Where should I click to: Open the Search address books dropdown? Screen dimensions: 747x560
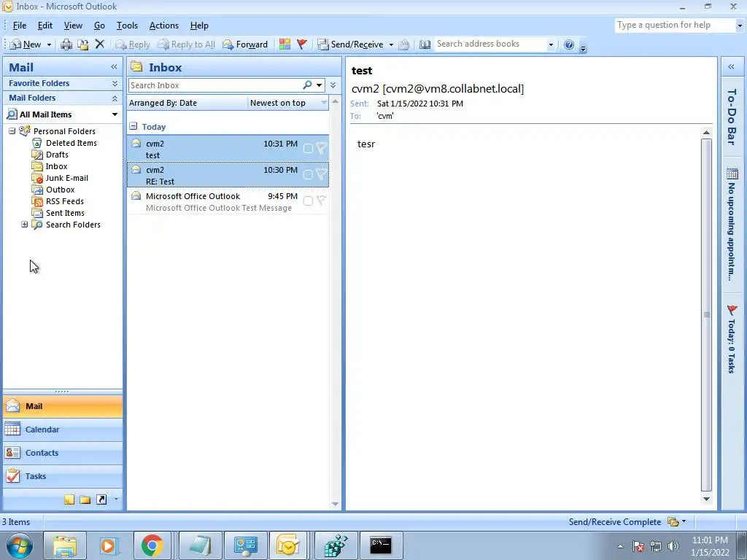[551, 44]
